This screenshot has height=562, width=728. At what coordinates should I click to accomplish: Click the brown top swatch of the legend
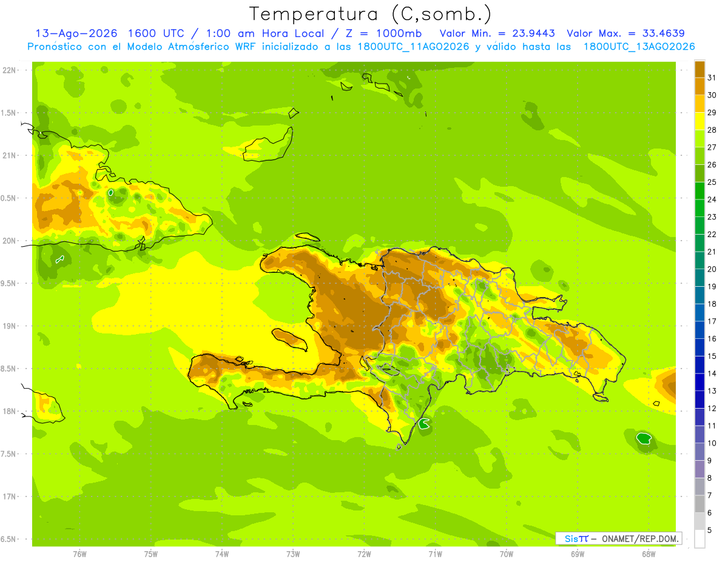click(699, 69)
